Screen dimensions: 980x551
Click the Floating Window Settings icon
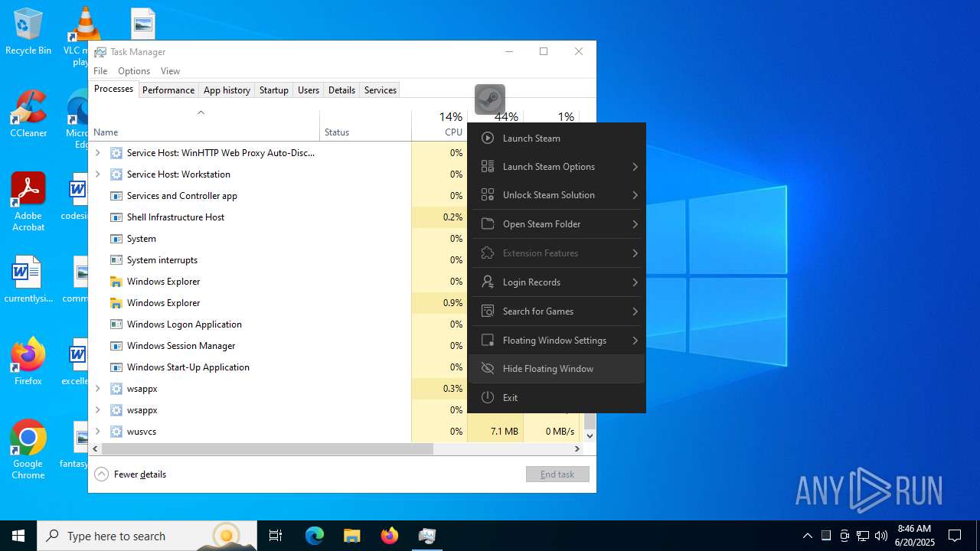pyautogui.click(x=487, y=340)
